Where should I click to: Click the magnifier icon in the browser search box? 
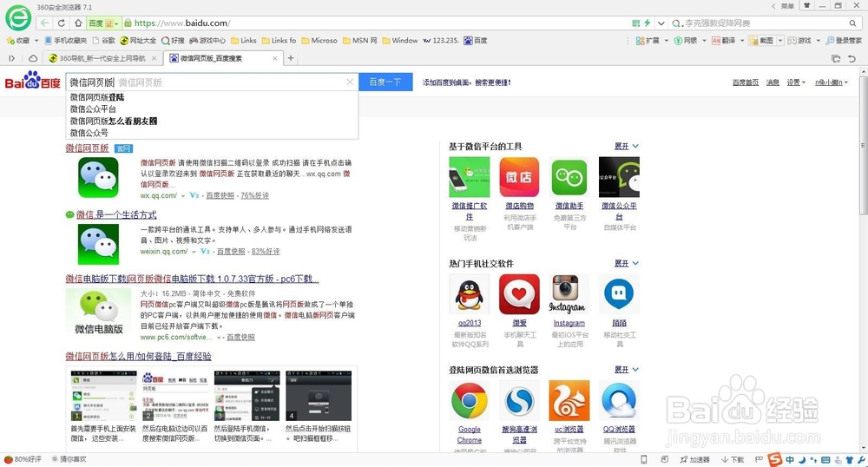pyautogui.click(x=852, y=23)
